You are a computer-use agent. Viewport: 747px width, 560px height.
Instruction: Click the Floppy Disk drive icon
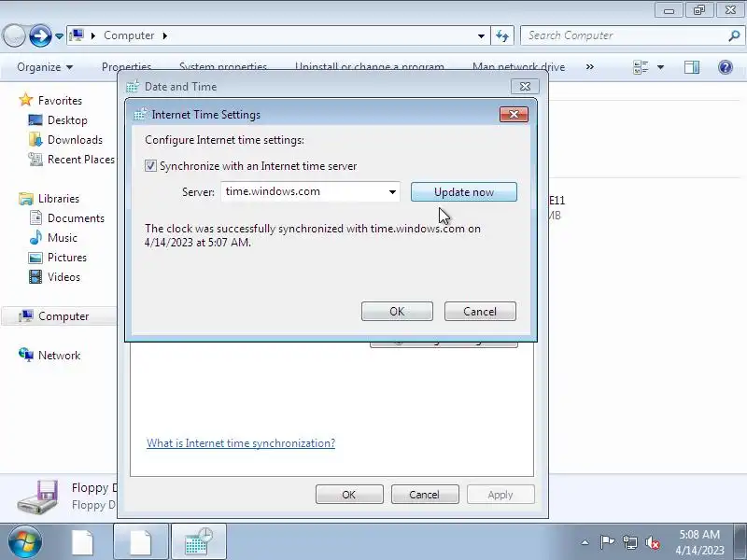(x=38, y=497)
